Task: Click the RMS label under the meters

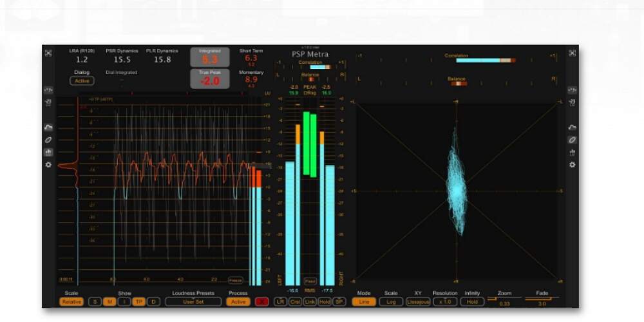Action: pos(310,290)
